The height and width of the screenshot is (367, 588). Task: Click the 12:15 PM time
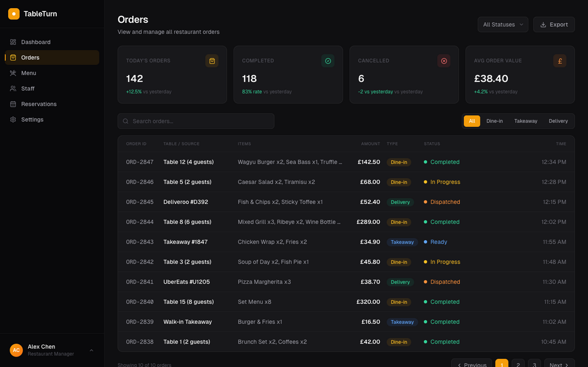click(555, 202)
